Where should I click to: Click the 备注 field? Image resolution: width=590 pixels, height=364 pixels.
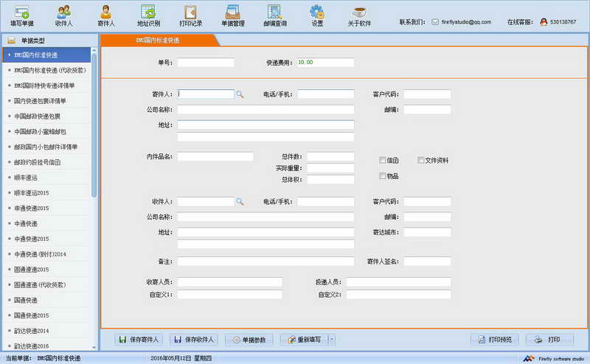pos(265,262)
